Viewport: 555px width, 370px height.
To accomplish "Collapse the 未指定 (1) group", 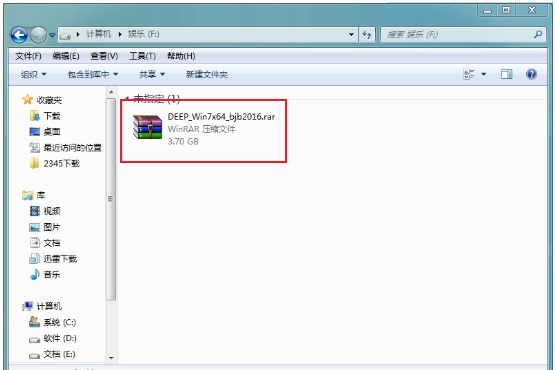I will pyautogui.click(x=127, y=98).
